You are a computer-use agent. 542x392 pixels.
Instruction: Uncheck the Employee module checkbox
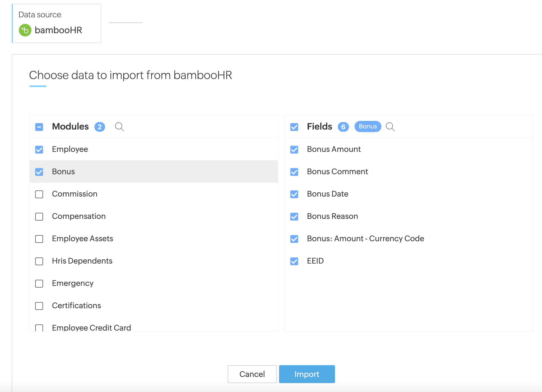tap(39, 150)
